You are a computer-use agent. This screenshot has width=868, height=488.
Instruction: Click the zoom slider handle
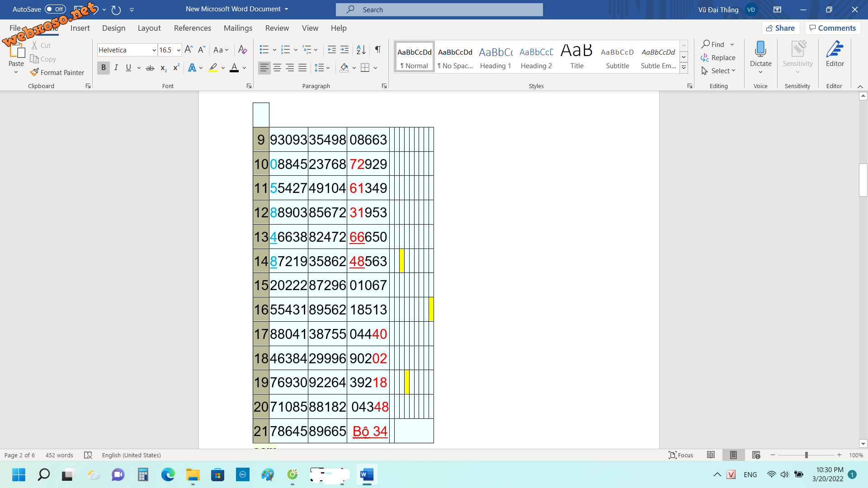pos(806,455)
